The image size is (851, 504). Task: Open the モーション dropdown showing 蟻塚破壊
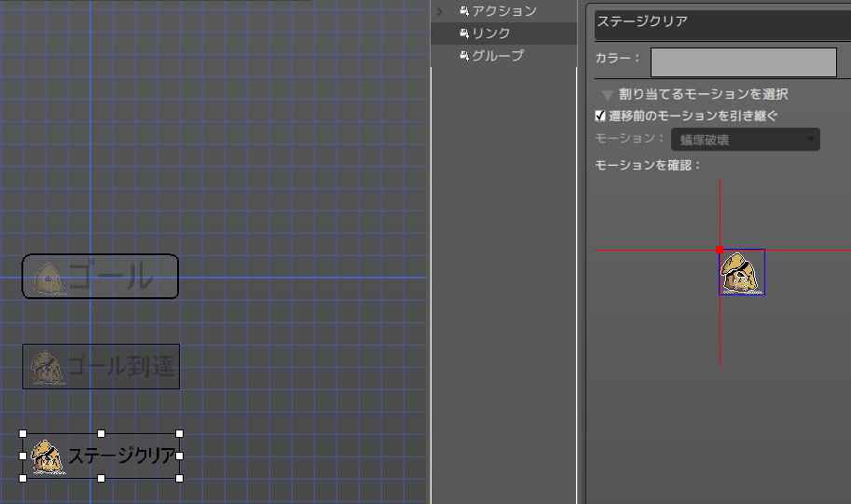[745, 140]
